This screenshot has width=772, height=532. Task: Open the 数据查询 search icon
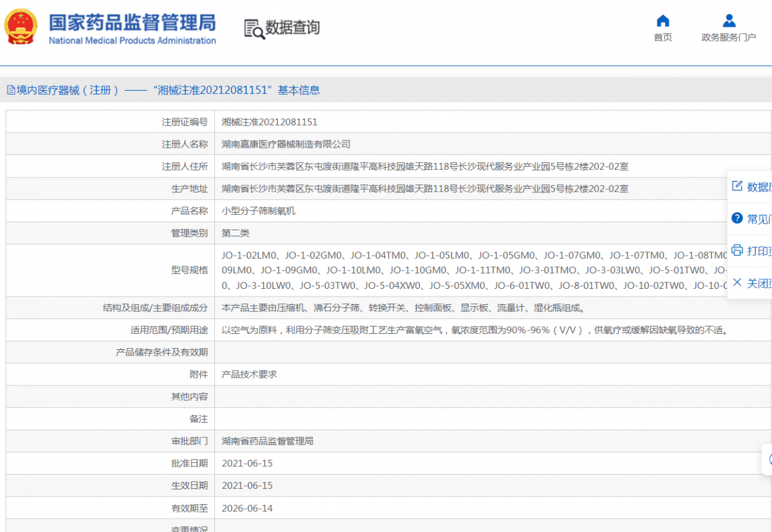pos(254,29)
